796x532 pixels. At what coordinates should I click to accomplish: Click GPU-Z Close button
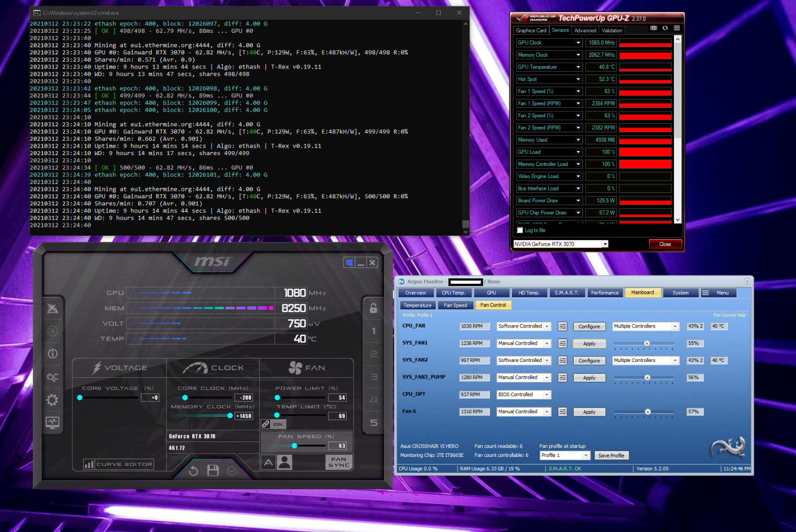coord(665,244)
